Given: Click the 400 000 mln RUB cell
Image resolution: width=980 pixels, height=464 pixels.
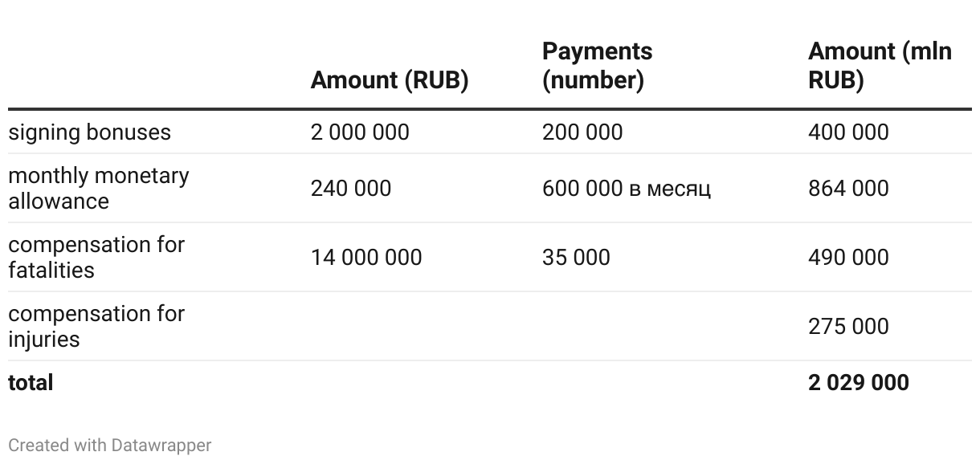Looking at the screenshot, I should [848, 132].
